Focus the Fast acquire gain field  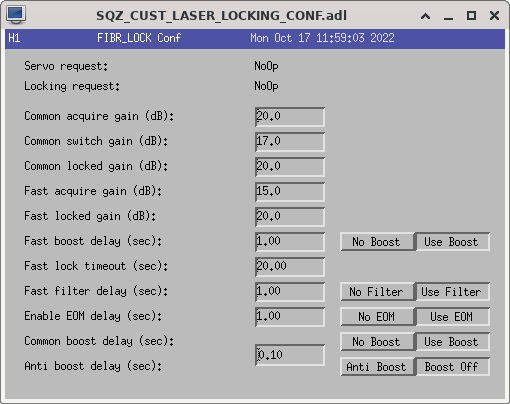[x=290, y=192]
